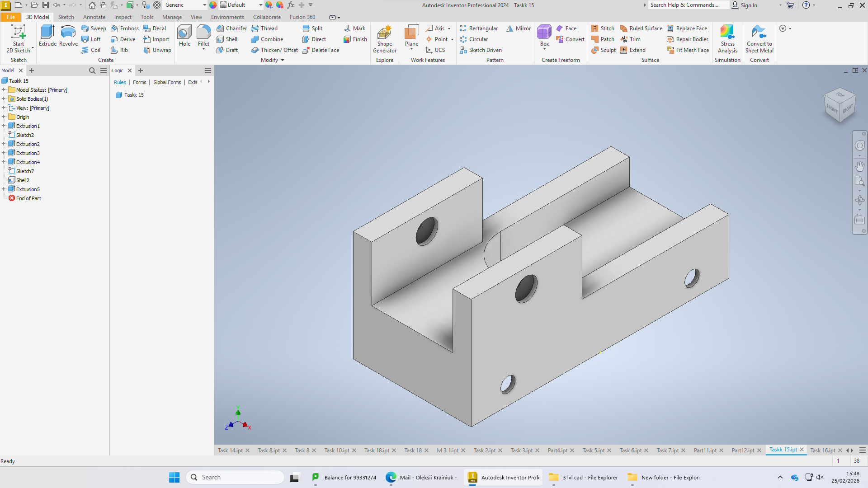868x488 pixels.
Task: Click the Windows Start button
Action: click(x=174, y=477)
